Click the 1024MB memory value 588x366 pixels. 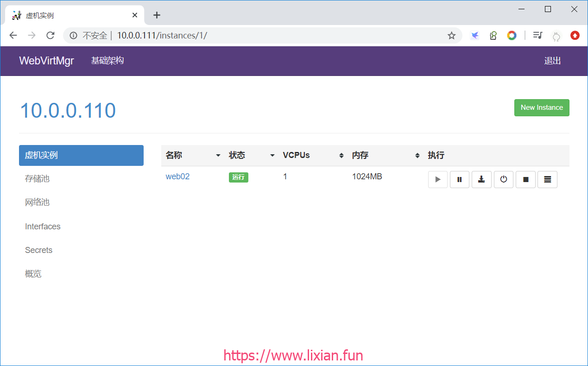pyautogui.click(x=367, y=177)
